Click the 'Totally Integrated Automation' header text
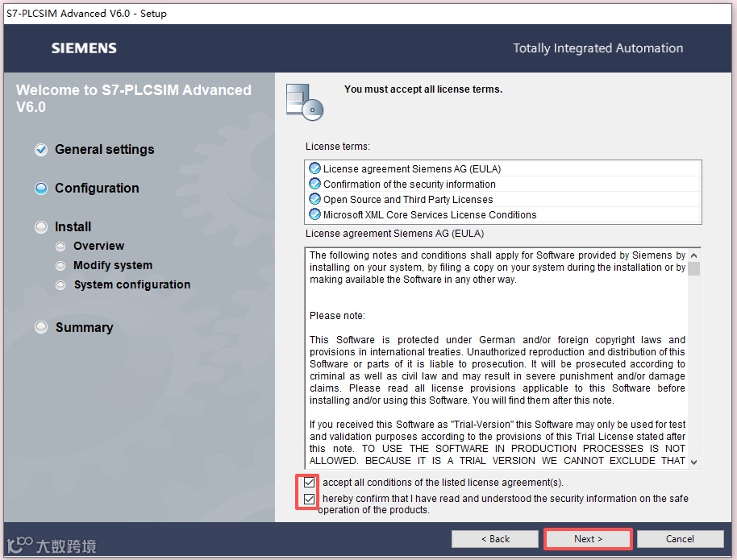This screenshot has height=560, width=737. coord(598,48)
